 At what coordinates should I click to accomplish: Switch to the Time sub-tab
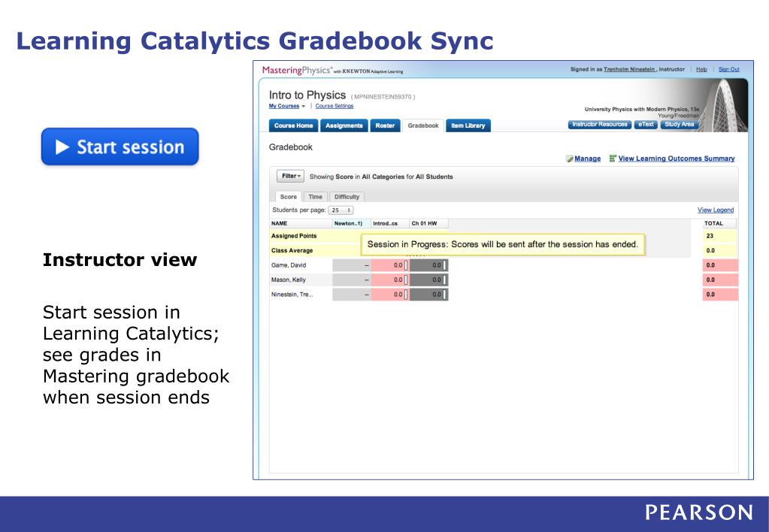pos(316,197)
